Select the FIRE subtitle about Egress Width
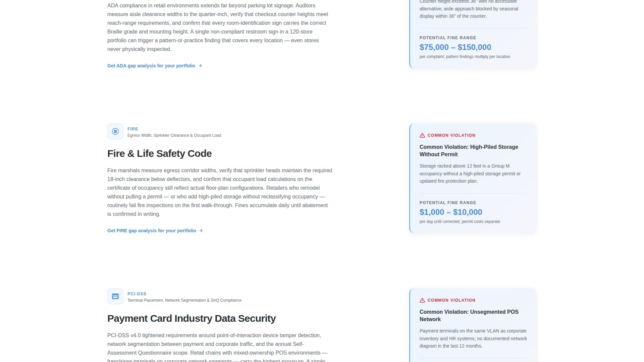The width and height of the screenshot is (644, 362). (174, 135)
